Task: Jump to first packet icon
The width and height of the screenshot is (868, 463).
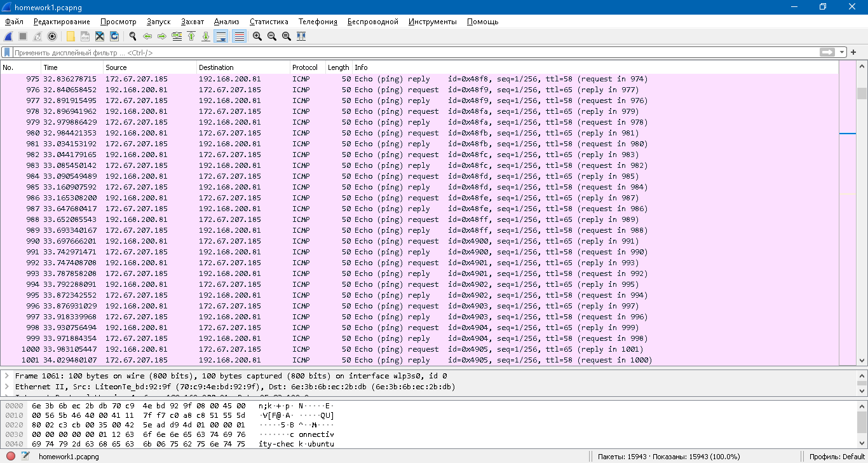Action: tap(191, 36)
